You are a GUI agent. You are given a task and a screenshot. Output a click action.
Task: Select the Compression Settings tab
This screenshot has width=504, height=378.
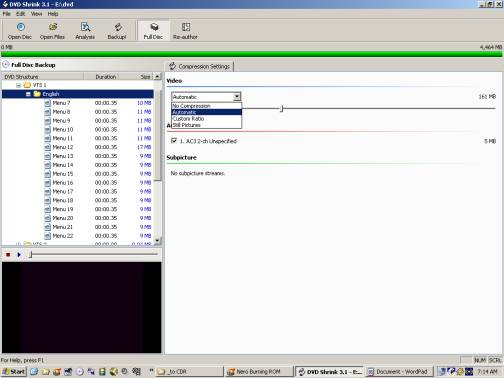click(200, 66)
